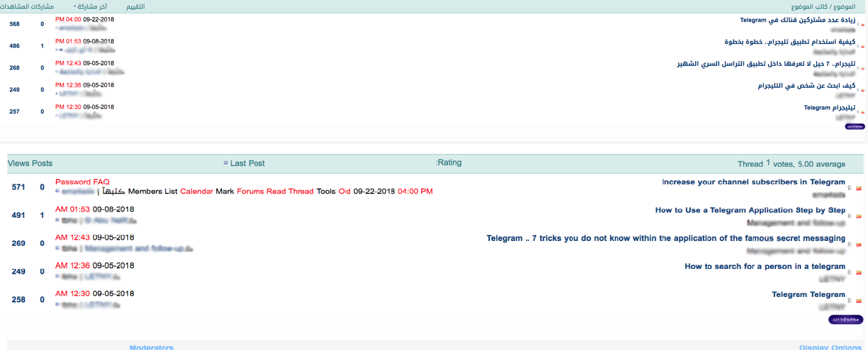This screenshot has width=868, height=359.
Task: Click folder icon beside 'Increase your channel subscribers' thread
Action: click(x=859, y=188)
